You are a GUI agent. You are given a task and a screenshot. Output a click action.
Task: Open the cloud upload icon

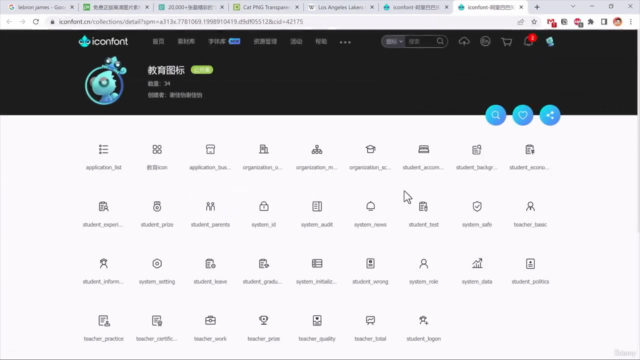click(x=464, y=41)
